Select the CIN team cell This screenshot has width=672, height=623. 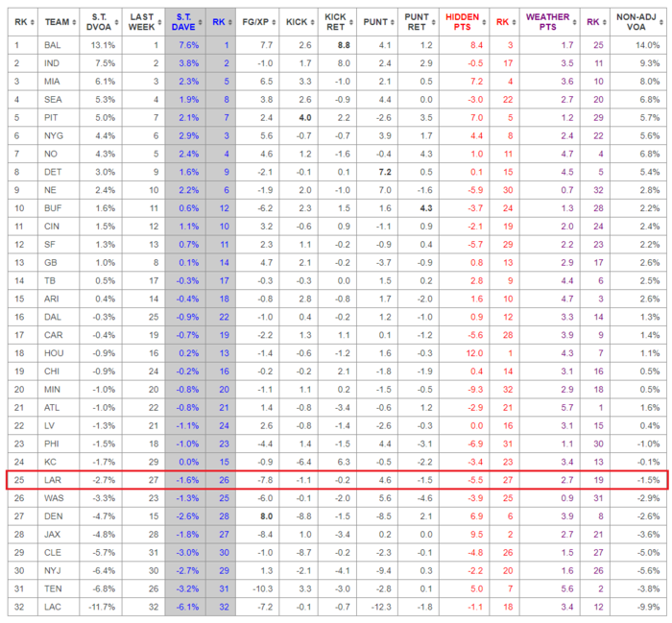tap(59, 227)
